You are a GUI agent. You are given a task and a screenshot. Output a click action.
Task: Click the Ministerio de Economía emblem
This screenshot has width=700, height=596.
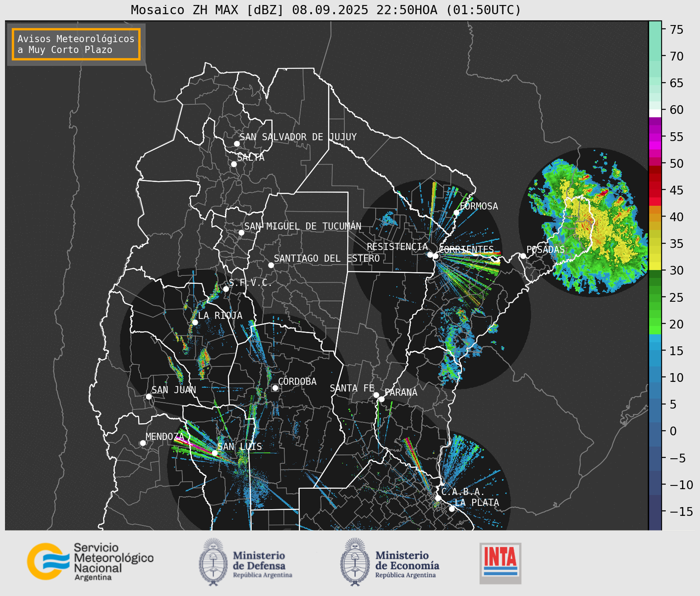(x=355, y=562)
